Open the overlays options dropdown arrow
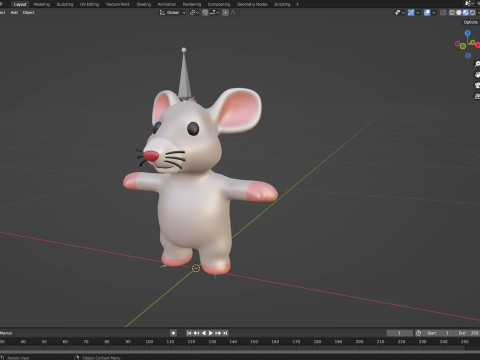480x360 pixels. pyautogui.click(x=434, y=13)
